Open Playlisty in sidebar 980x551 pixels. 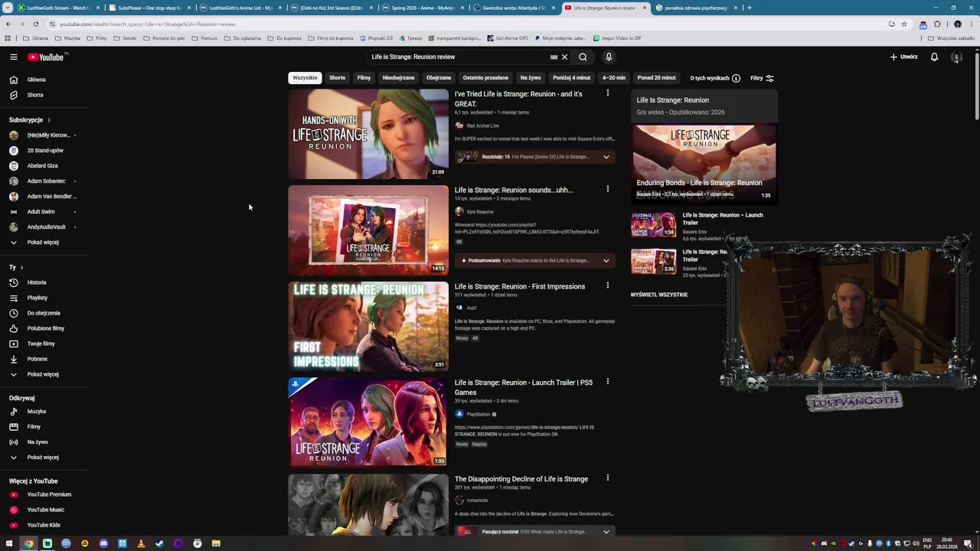click(x=44, y=298)
